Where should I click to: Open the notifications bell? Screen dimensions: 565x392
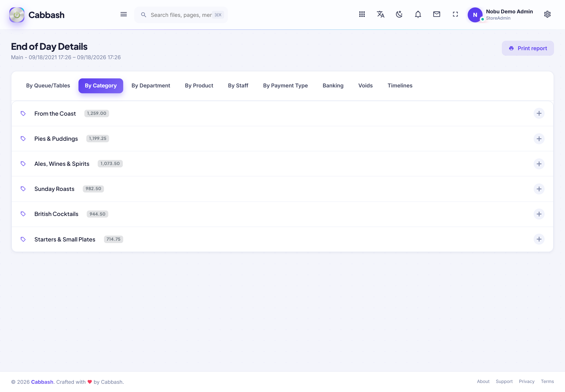click(x=418, y=14)
